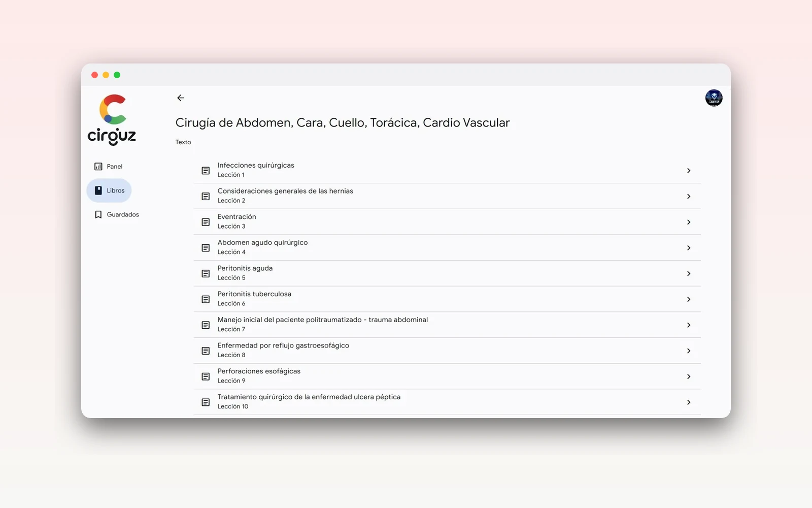Open the Eventración lesson title

(236, 216)
